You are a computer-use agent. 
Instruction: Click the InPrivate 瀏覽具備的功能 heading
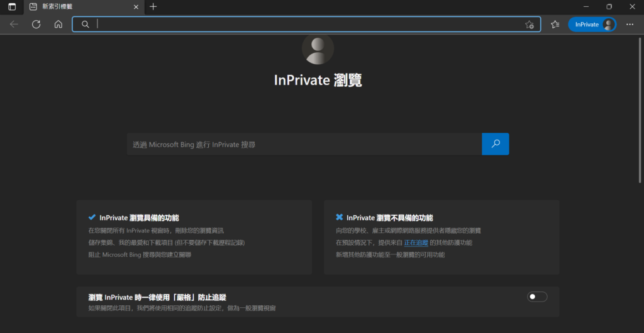pos(139,217)
